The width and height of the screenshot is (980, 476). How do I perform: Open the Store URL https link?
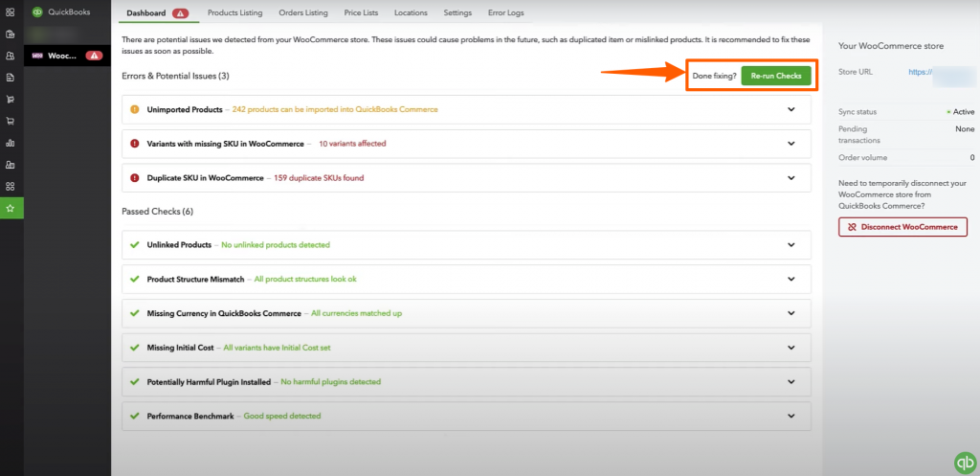921,72
